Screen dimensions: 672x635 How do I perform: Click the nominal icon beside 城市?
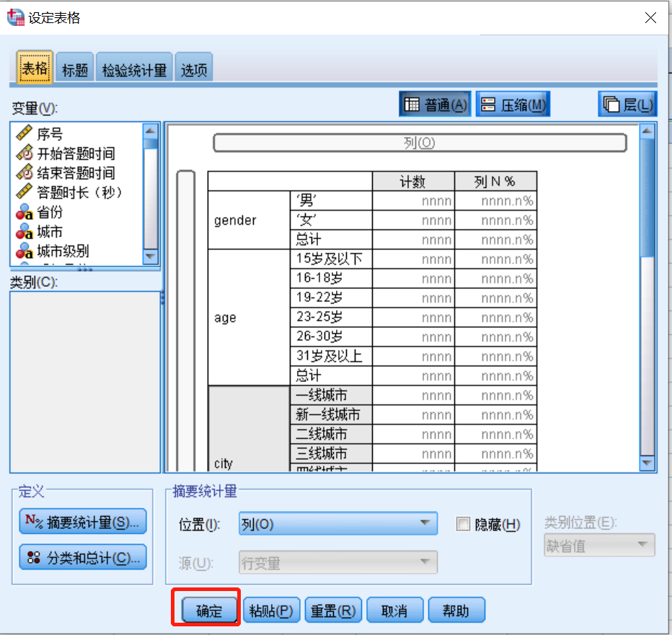[25, 231]
